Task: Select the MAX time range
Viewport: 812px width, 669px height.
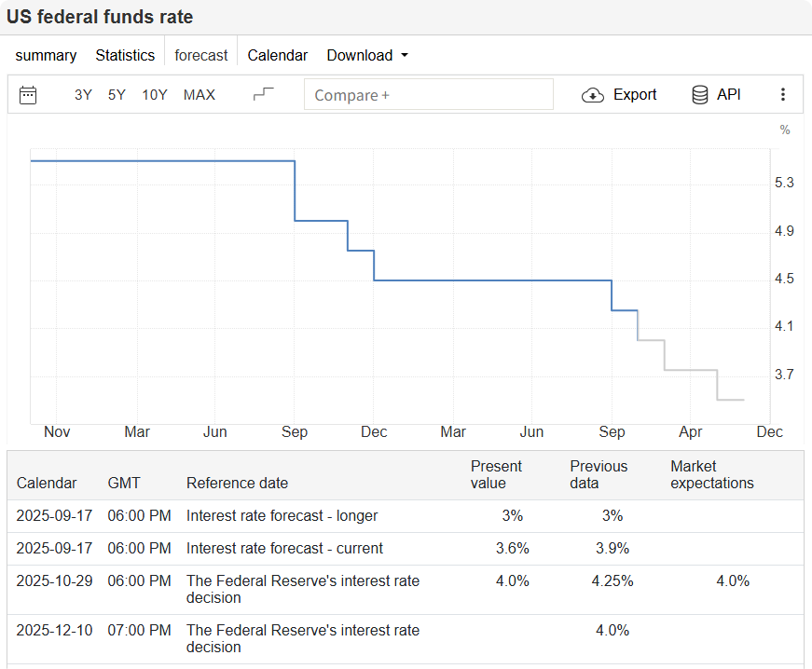Action: 199,94
